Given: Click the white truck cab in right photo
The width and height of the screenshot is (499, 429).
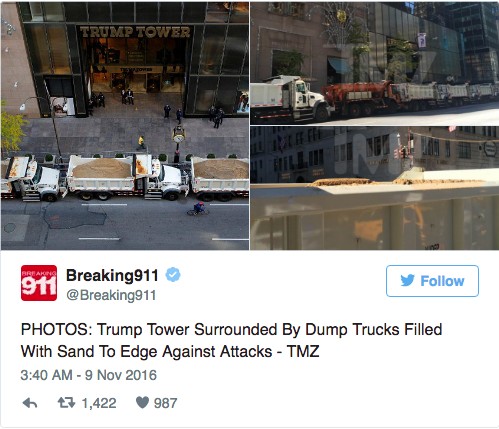Looking at the screenshot, I should (x=301, y=98).
